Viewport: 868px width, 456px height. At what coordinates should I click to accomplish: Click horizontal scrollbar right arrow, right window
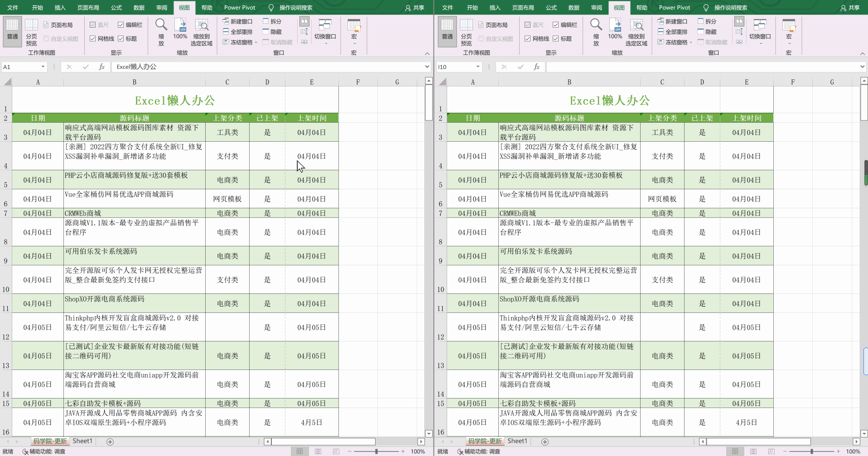click(x=856, y=442)
